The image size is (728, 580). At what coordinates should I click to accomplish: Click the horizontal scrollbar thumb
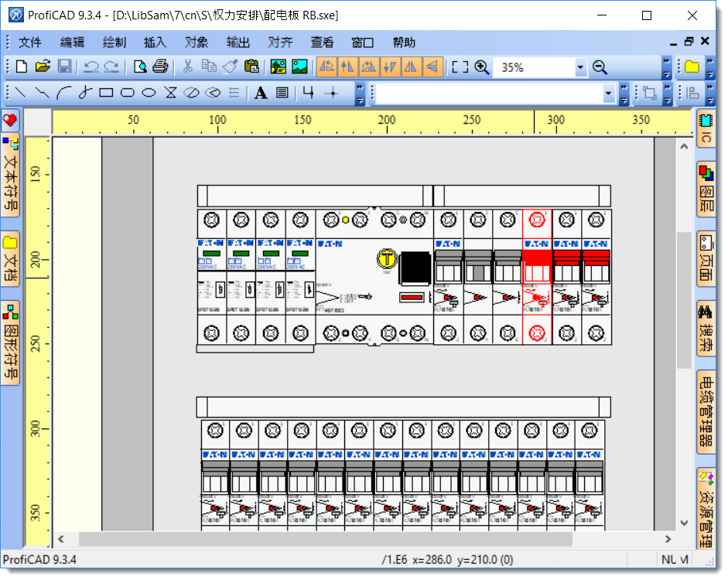(x=325, y=539)
